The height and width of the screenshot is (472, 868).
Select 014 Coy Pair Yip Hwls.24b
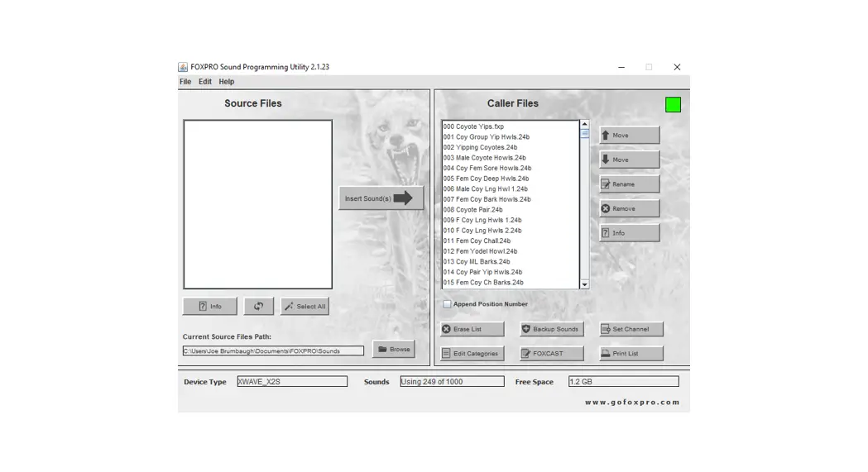coord(511,272)
